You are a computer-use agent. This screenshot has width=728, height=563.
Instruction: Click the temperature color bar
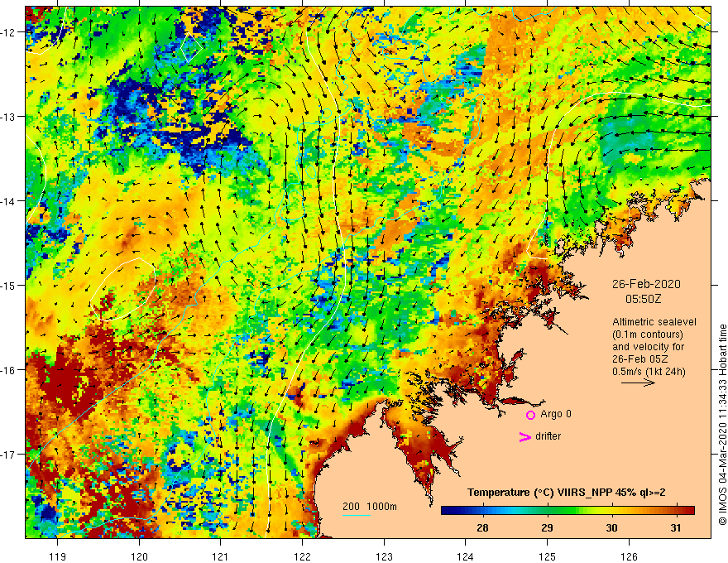tap(568, 511)
